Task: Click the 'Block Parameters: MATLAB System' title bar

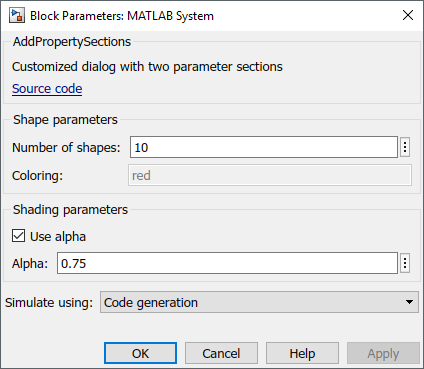Action: coord(122,16)
